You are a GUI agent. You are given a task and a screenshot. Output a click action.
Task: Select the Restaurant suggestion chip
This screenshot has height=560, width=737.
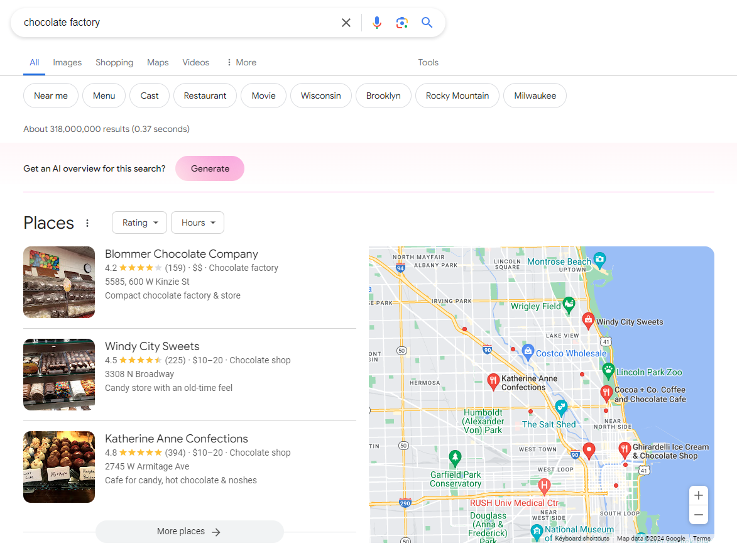tap(205, 96)
